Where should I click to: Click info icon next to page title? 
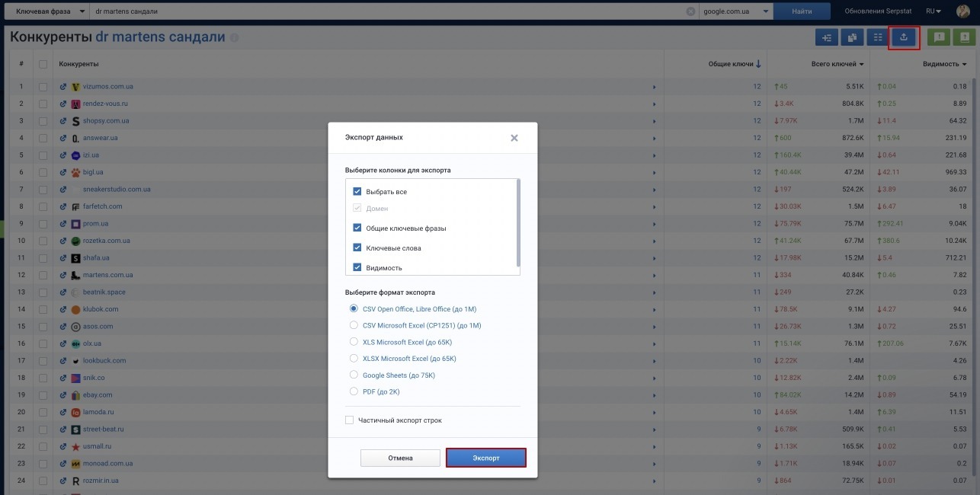[235, 37]
